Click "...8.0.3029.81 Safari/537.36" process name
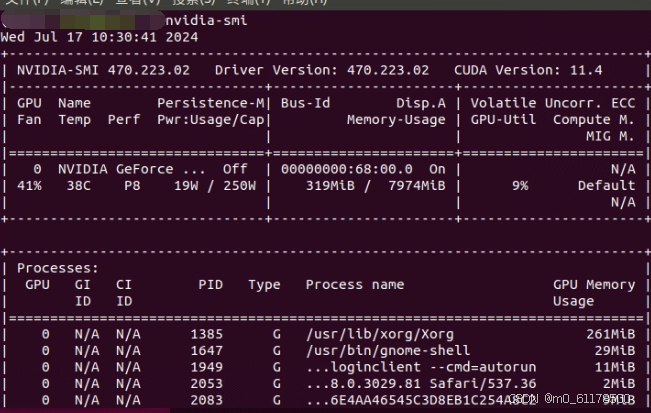The height and width of the screenshot is (413, 651). [421, 384]
